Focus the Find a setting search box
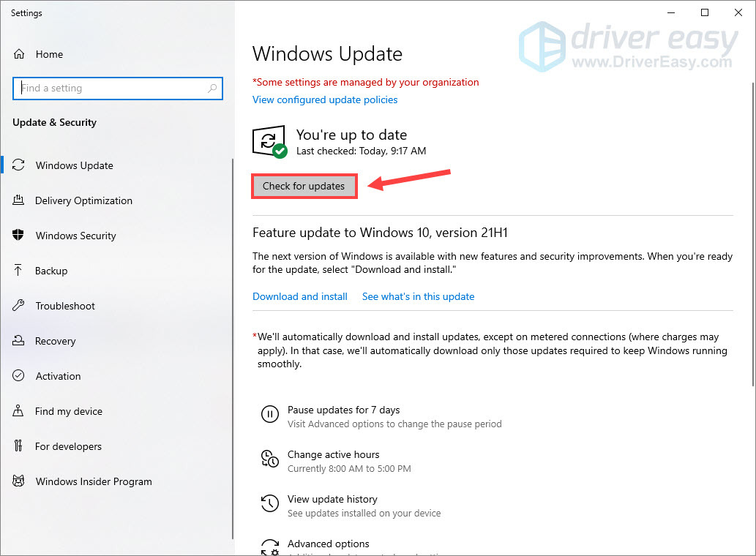The width and height of the screenshot is (756, 556). (118, 89)
